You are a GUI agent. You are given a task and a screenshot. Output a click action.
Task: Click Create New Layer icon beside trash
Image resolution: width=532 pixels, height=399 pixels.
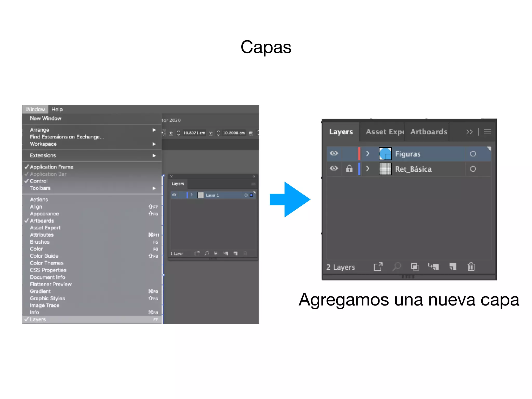pos(453,267)
